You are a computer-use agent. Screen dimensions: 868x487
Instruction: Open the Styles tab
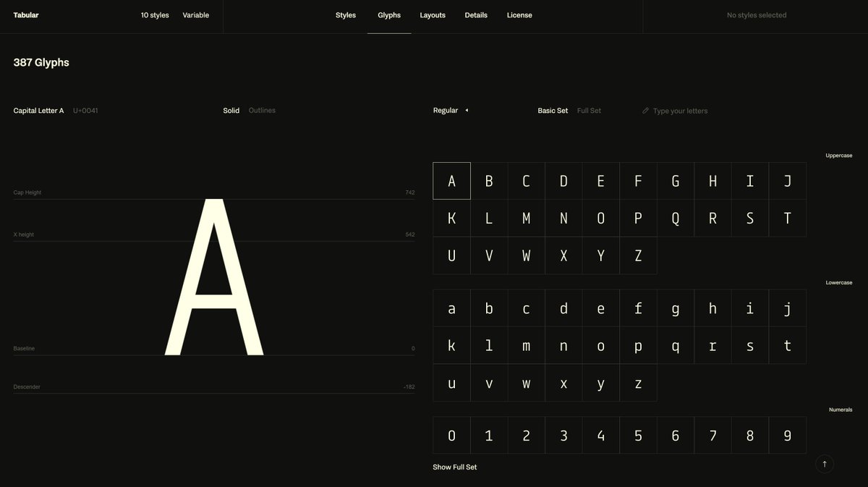click(346, 15)
